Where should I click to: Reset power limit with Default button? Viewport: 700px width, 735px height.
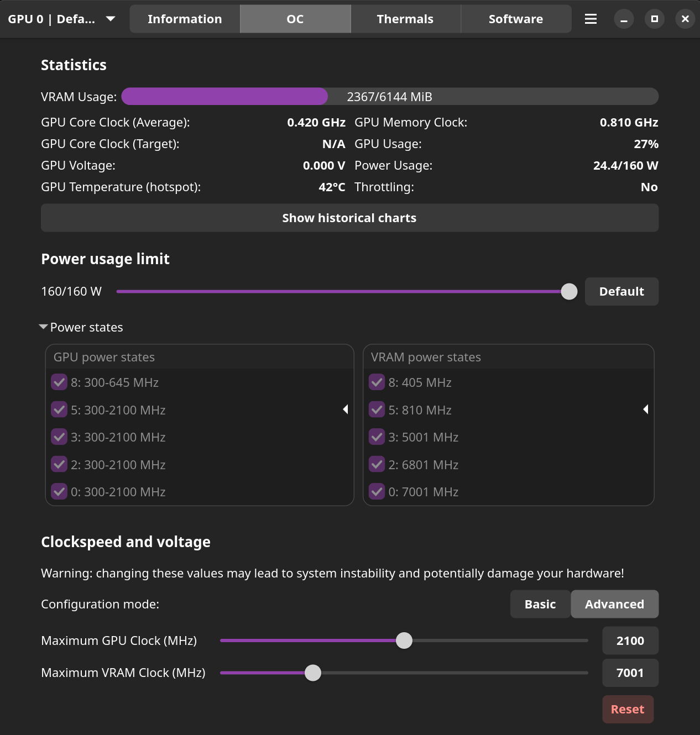621,291
